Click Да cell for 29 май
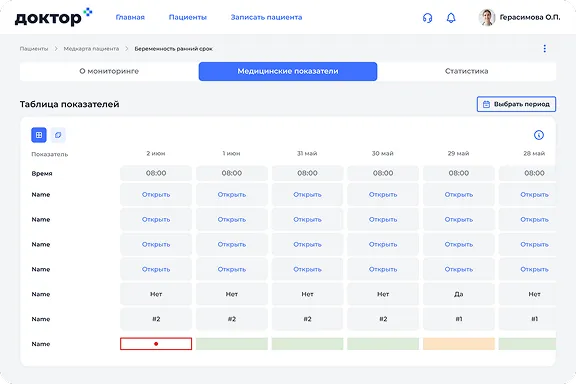The image size is (576, 384). click(458, 294)
